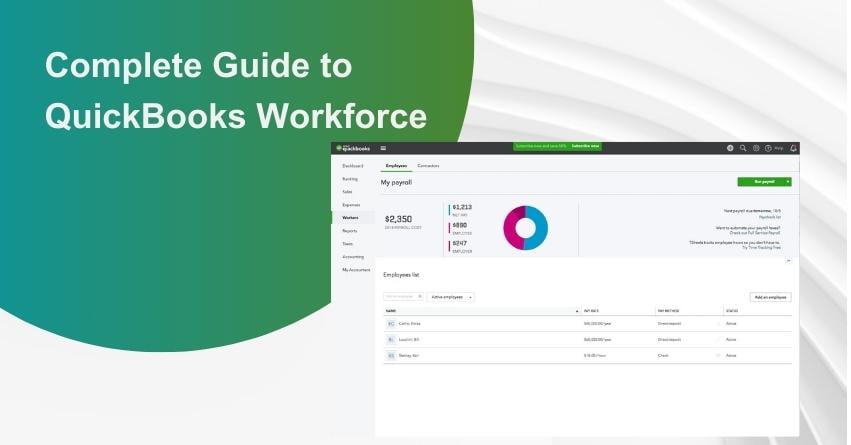The height and width of the screenshot is (445, 851).
Task: Open second employee name in list
Action: click(x=409, y=340)
